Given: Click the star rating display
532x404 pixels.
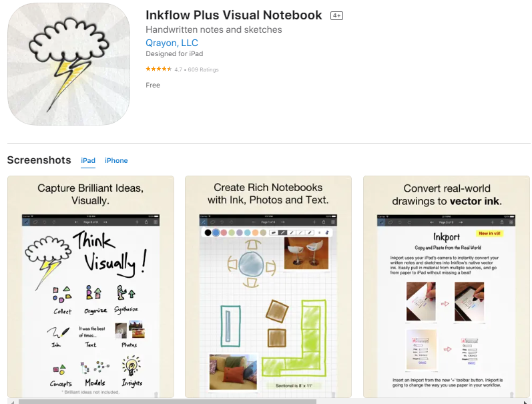Looking at the screenshot, I should tap(158, 69).
